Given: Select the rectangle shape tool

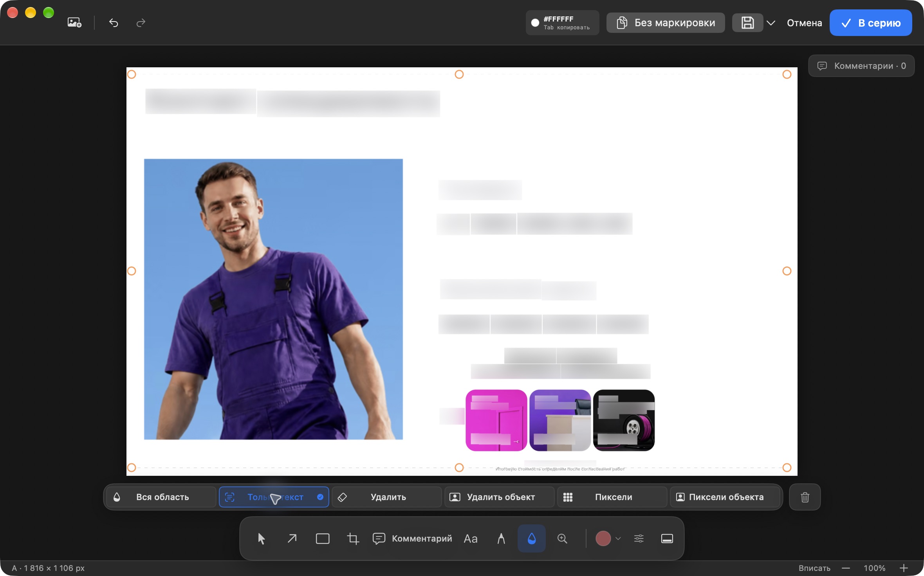Looking at the screenshot, I should (323, 538).
